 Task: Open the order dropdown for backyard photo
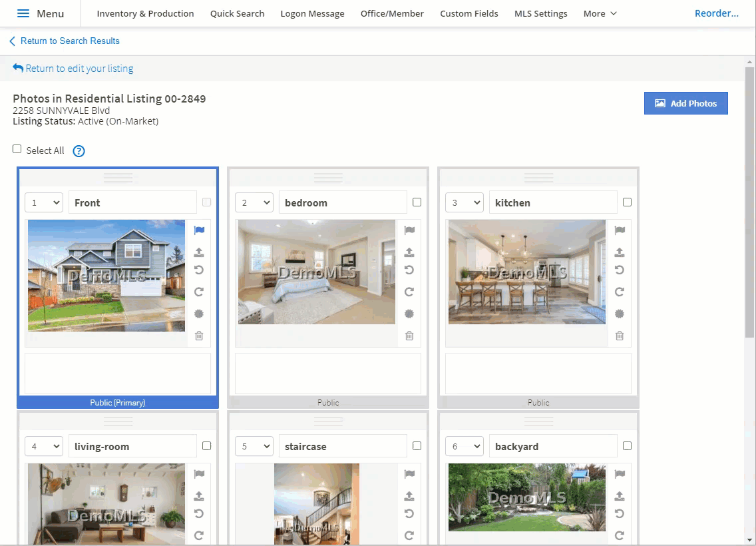pos(465,446)
